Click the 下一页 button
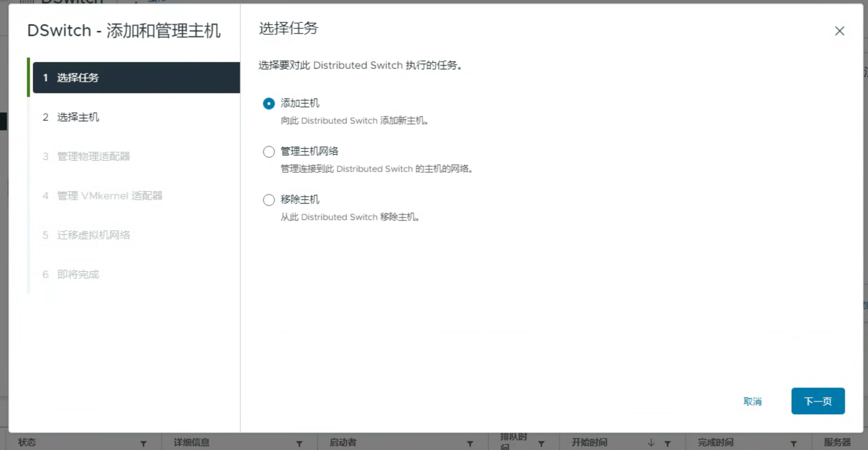The height and width of the screenshot is (450, 868). [x=818, y=401]
